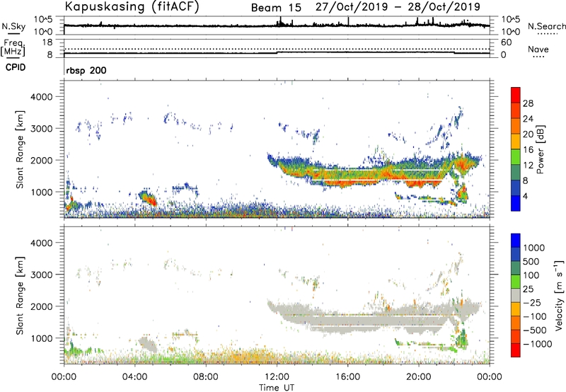Viewport: 566px width, 392px height.
Task: Click the Beam 15 label
Action: coord(276,8)
